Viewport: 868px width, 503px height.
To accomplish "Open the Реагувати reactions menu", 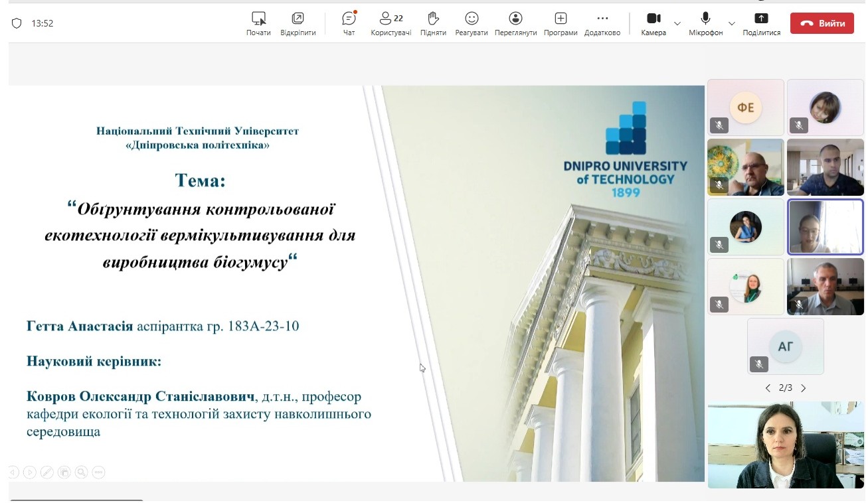I will tap(472, 23).
